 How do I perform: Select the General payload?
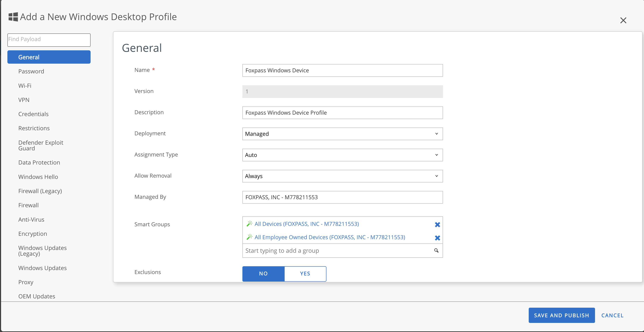coord(49,57)
